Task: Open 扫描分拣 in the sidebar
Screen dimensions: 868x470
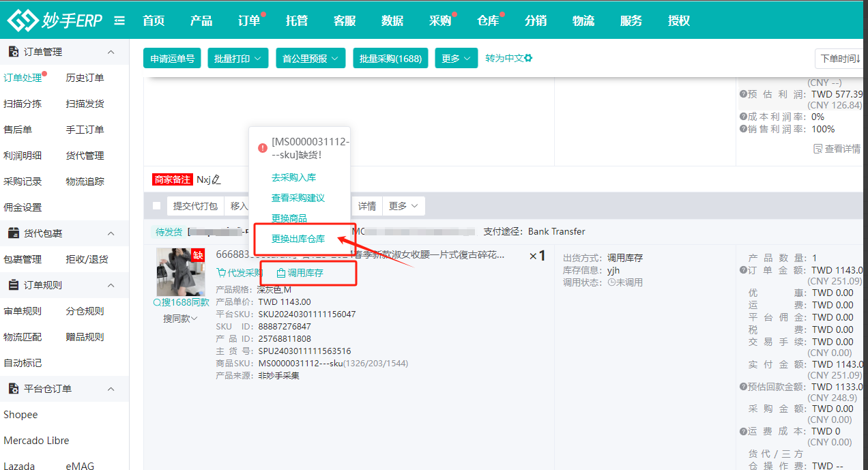Action: pyautogui.click(x=23, y=104)
